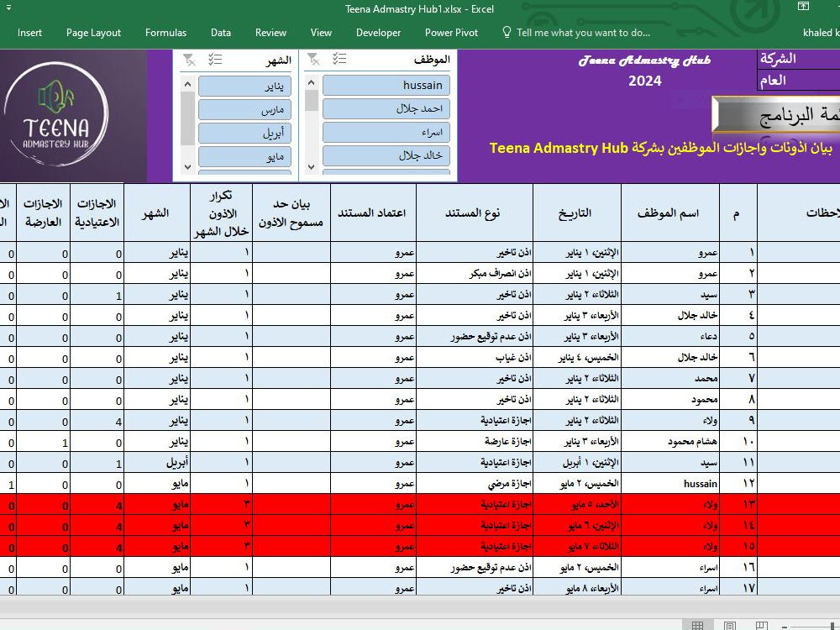Select the التاريخ column header
The height and width of the screenshot is (630, 840).
tap(577, 213)
